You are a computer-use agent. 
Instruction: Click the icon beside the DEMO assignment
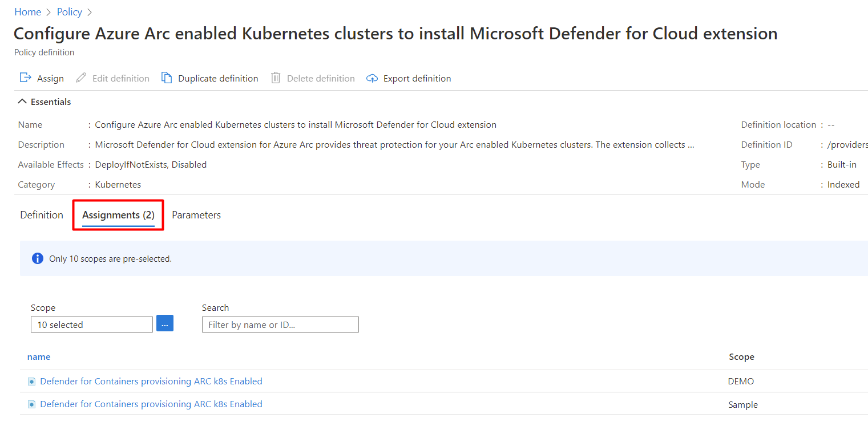(x=32, y=382)
